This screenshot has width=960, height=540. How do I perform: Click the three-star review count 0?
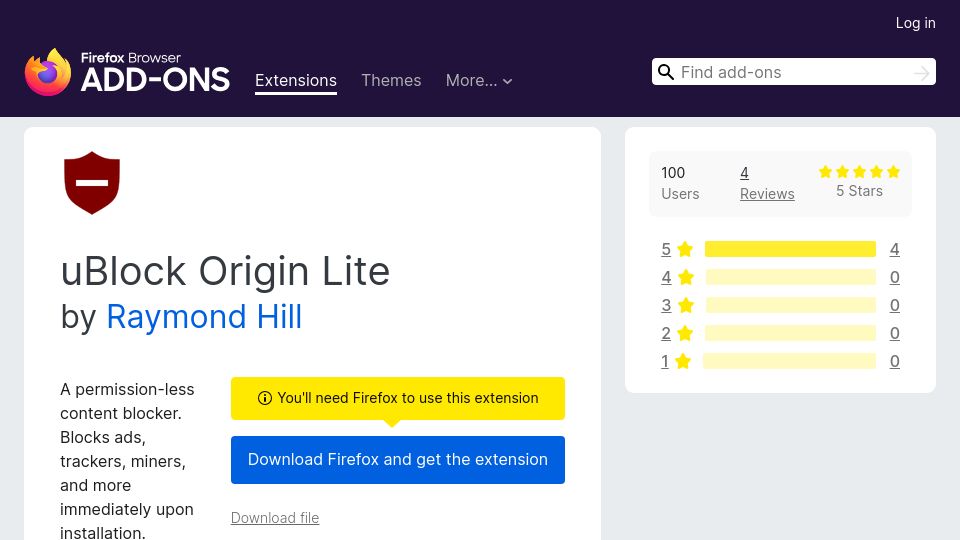(x=894, y=305)
